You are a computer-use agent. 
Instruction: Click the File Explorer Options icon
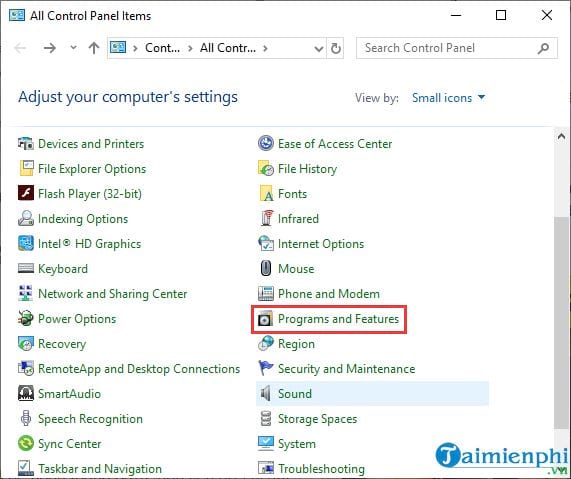coord(26,168)
